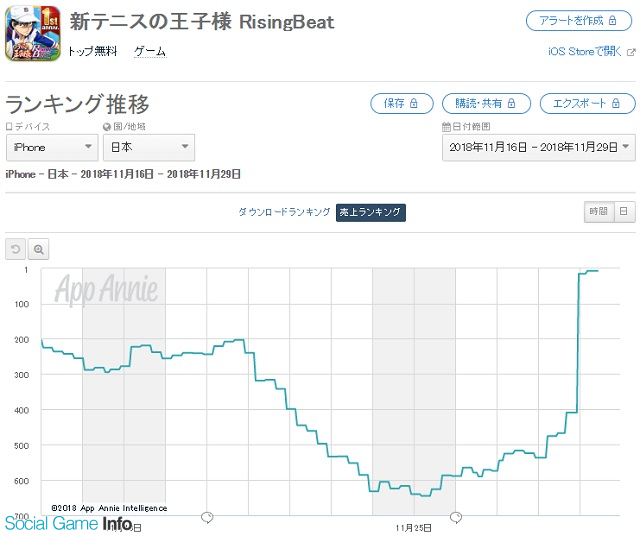Open the iOS Storeで開く link
Image resolution: width=640 pixels, height=536 pixels.
584,52
